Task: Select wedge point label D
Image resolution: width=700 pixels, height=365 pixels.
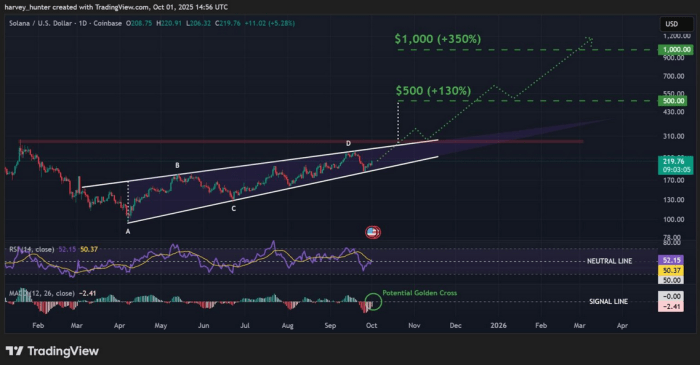Action: pos(348,144)
